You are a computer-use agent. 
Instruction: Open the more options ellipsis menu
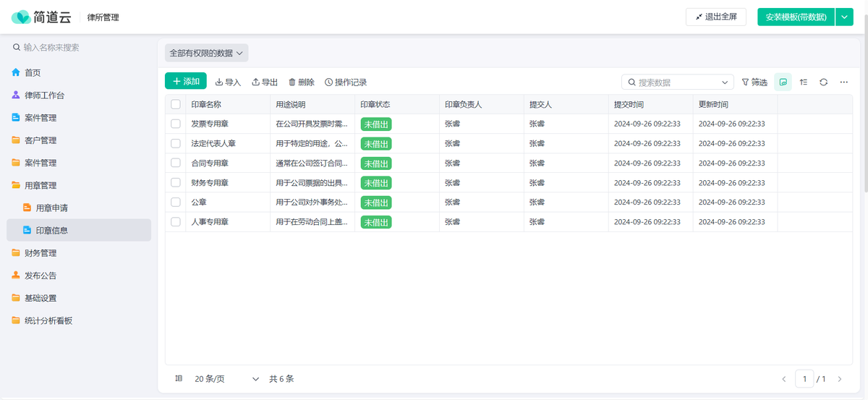843,82
